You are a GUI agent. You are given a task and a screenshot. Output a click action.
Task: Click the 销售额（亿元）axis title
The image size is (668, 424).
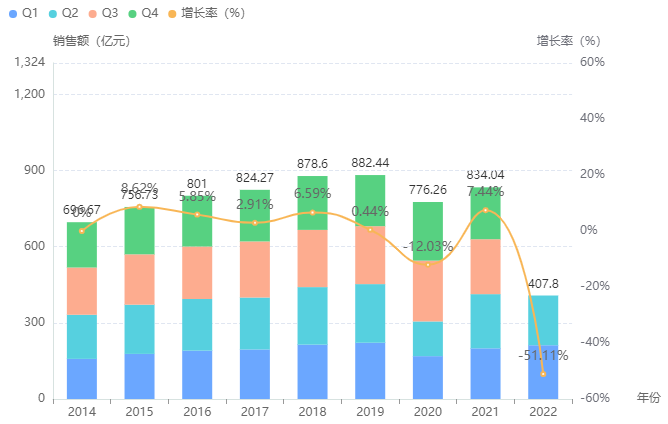(92, 41)
